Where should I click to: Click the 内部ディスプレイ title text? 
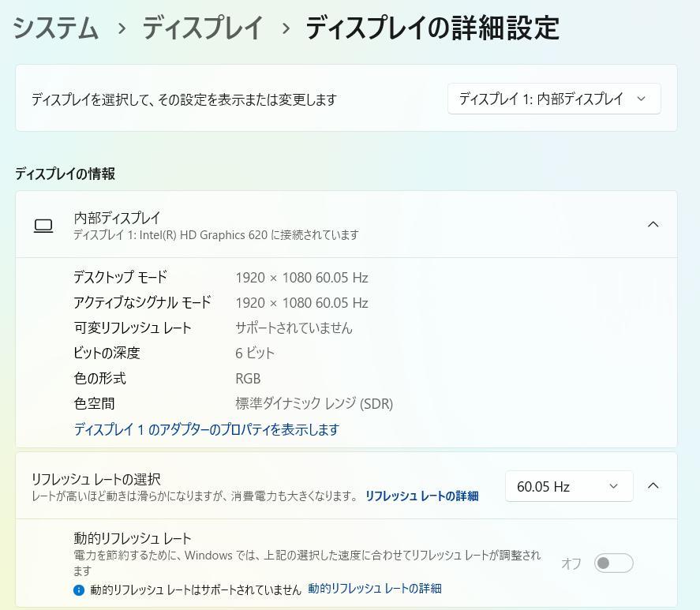(x=117, y=218)
